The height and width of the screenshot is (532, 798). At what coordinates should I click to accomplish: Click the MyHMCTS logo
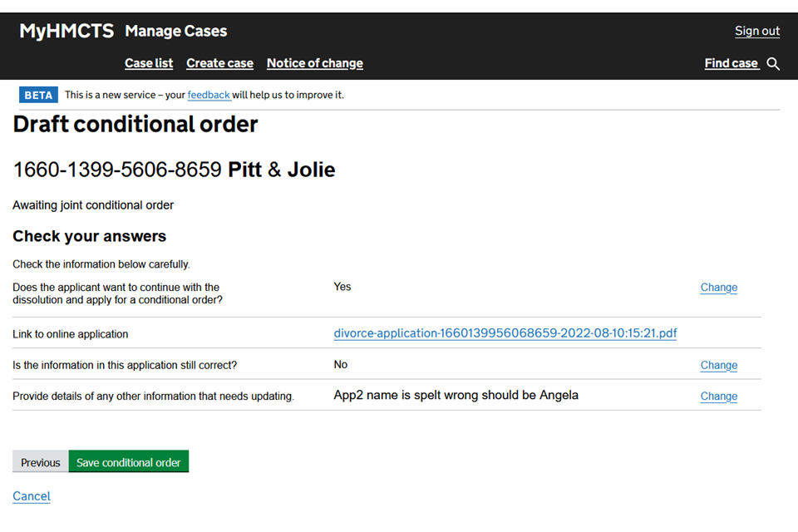66,32
